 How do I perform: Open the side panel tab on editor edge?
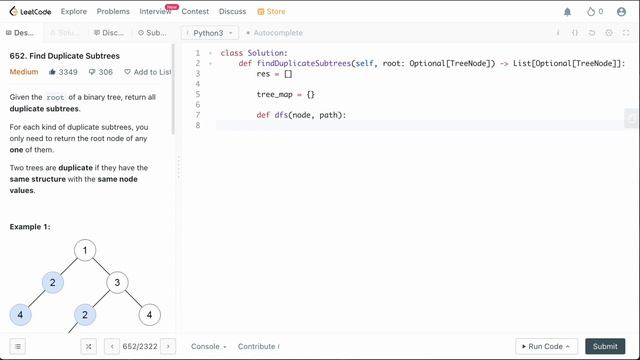pos(631,118)
